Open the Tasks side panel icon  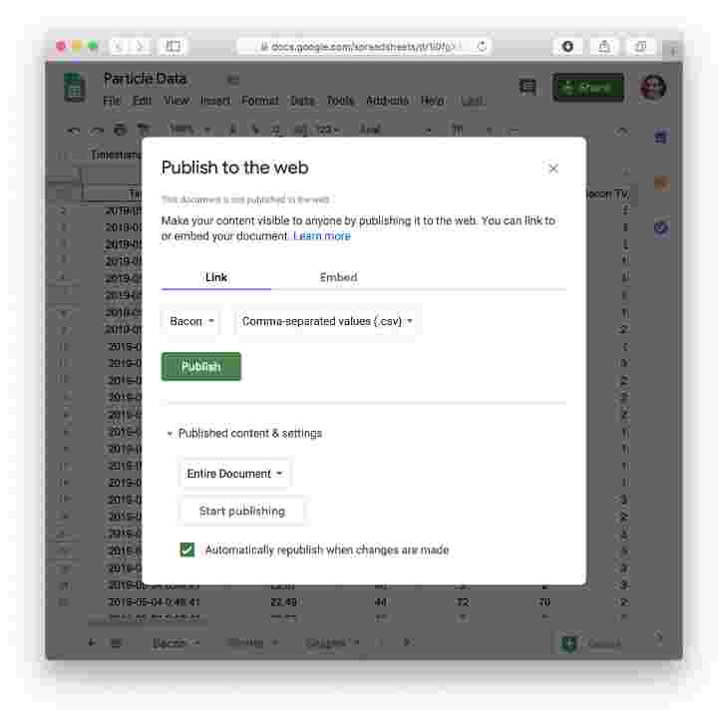pos(661,227)
